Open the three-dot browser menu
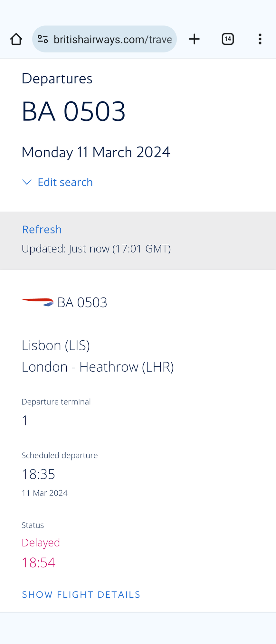Screen dimensions: 276x644 pyautogui.click(x=260, y=39)
